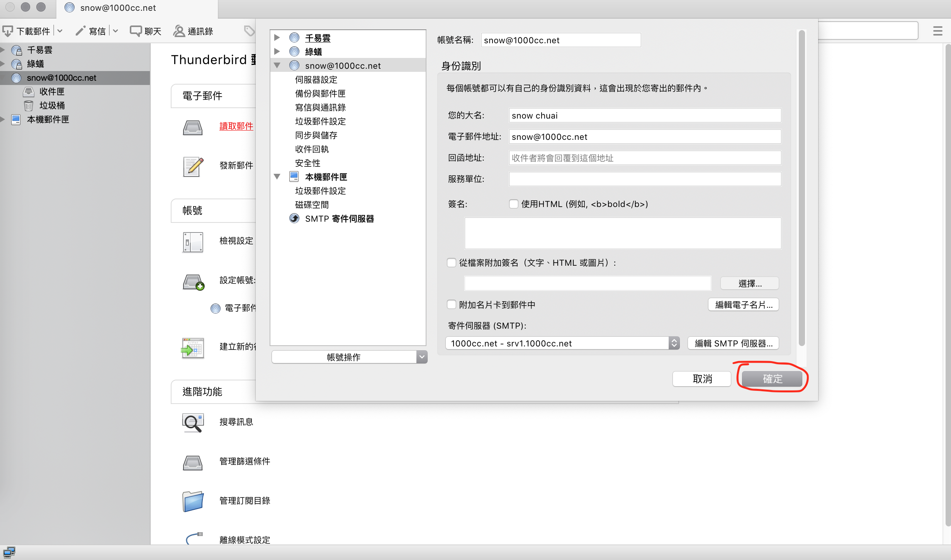
Task: Click the Write New Message (發新郵件) icon
Action: (193, 166)
